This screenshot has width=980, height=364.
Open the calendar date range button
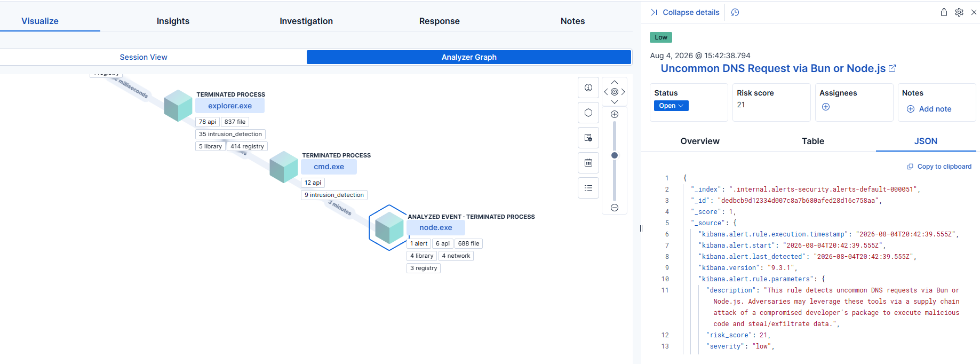(x=588, y=163)
